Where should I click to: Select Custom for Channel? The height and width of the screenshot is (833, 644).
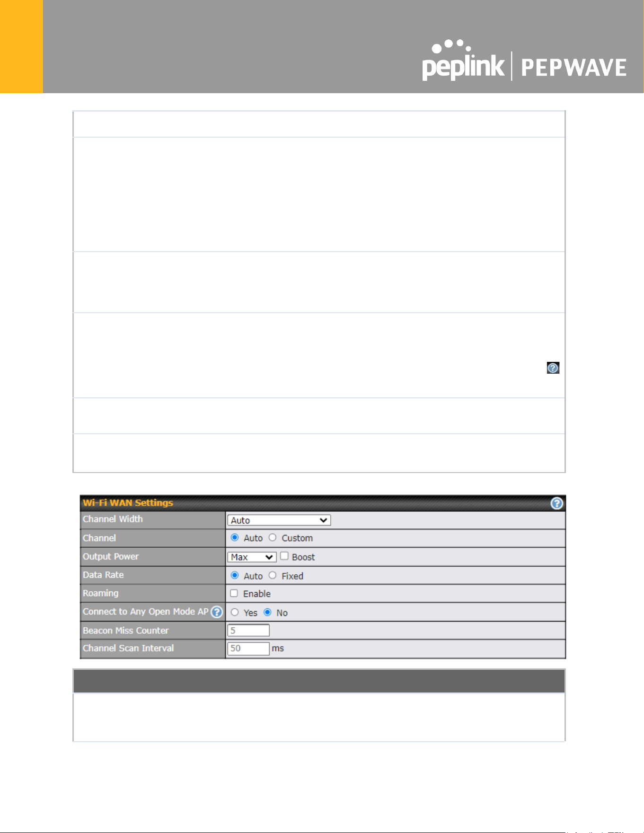tap(273, 538)
